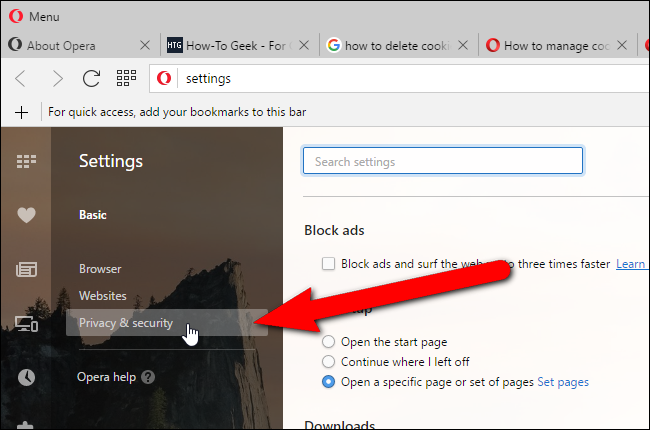Select the Basic settings section

93,215
